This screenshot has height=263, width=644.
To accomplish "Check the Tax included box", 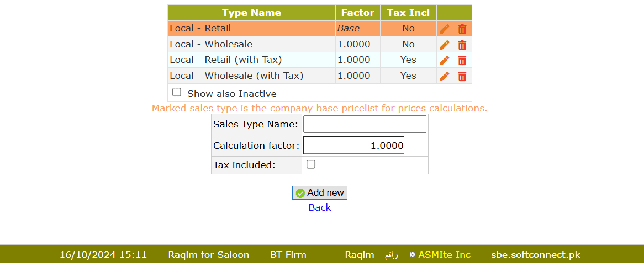I will pos(311,164).
